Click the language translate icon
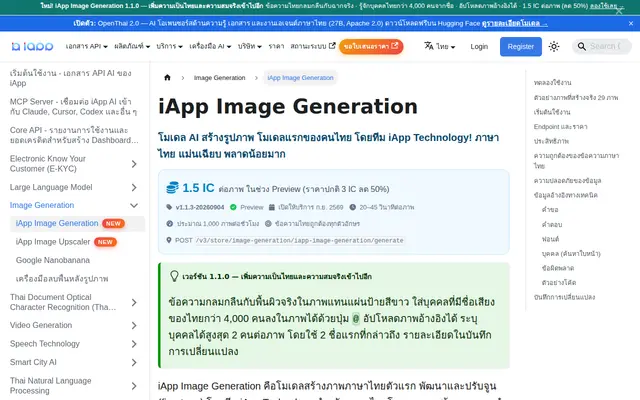The height and width of the screenshot is (400, 640). pyautogui.click(x=429, y=46)
